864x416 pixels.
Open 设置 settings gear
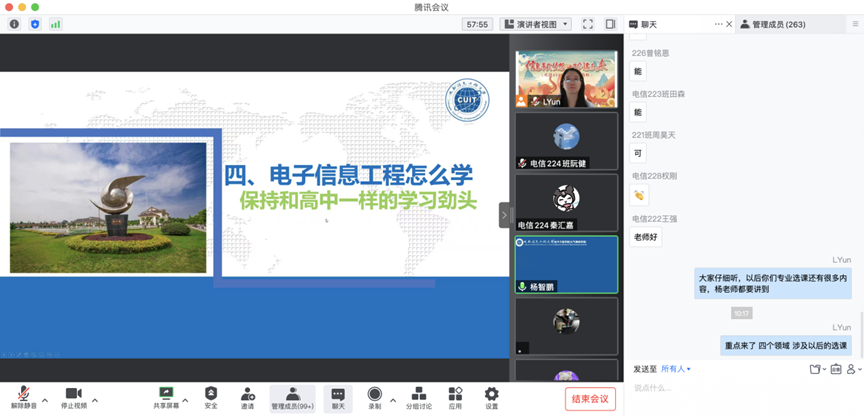[491, 394]
